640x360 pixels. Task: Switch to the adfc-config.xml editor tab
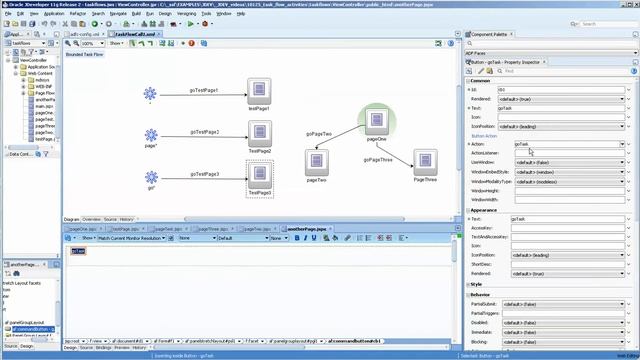[x=84, y=34]
